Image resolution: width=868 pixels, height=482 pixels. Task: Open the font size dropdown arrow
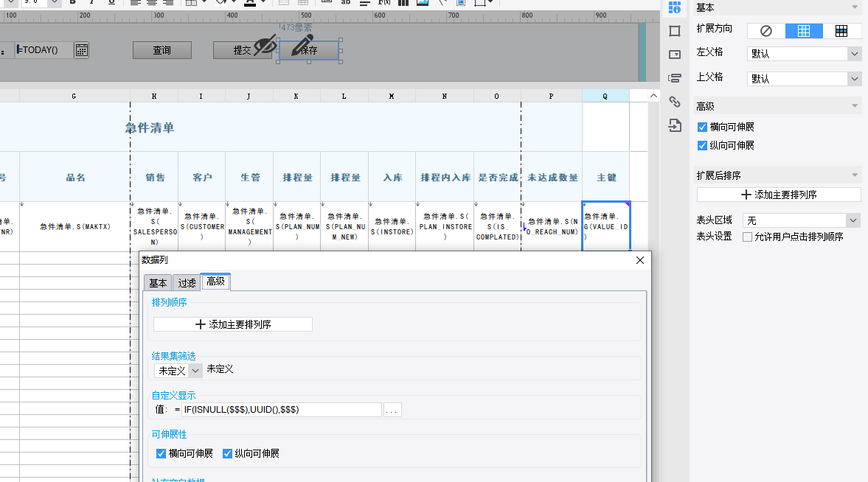coord(55,2)
